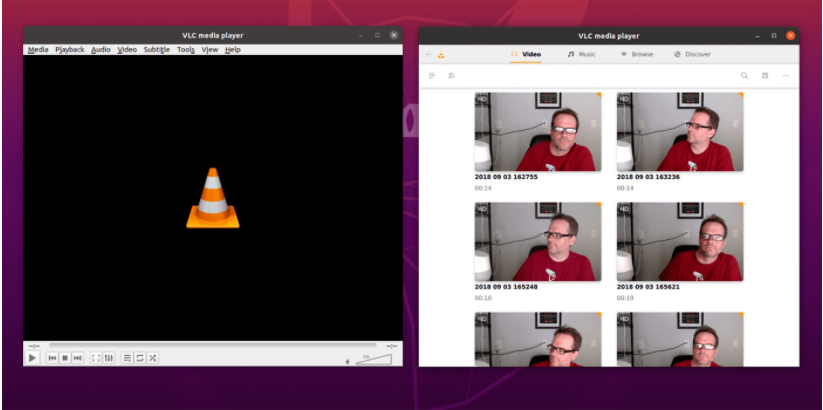Switch to the Browse tab

coord(637,54)
